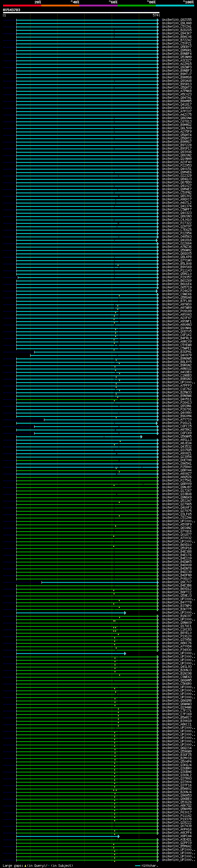The height and width of the screenshot is (868, 197).
Task: Click the short cyan alignment bar of Q56WH5
Action: tap(79, 437)
